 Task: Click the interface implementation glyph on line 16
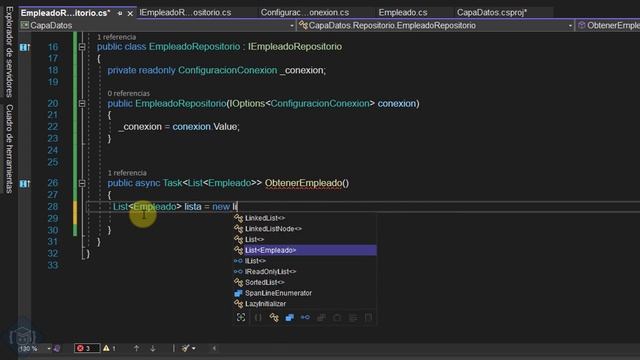[24, 47]
